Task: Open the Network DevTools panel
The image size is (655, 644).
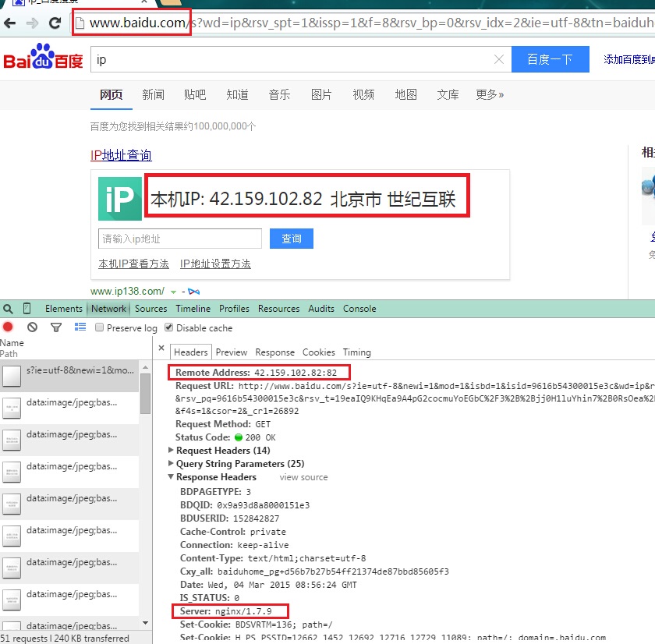Action: (x=108, y=309)
